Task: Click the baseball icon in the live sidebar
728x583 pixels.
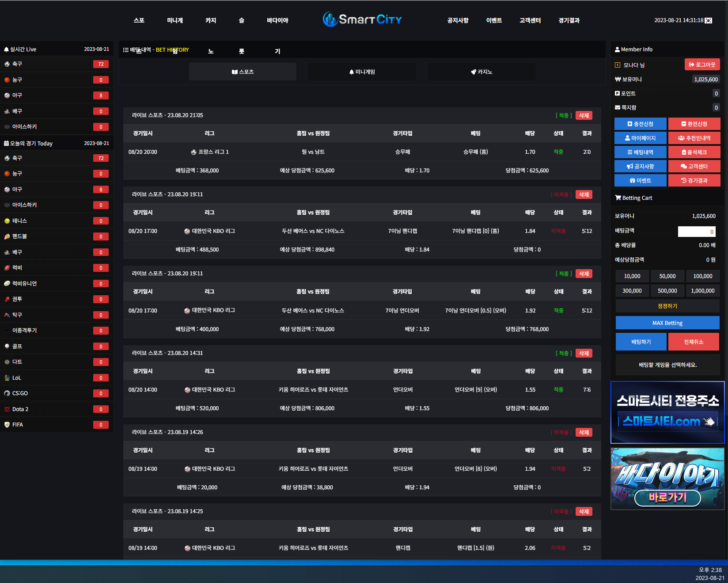Action: (x=7, y=95)
